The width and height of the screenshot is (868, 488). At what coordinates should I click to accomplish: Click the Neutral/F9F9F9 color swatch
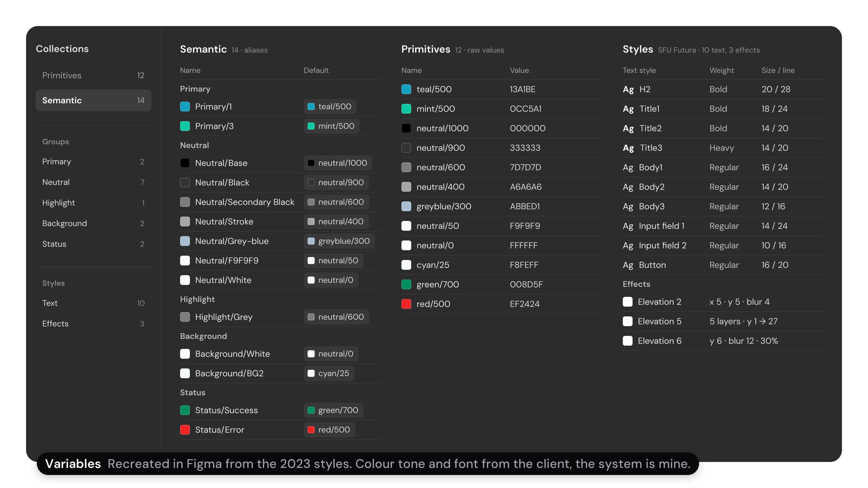point(185,261)
